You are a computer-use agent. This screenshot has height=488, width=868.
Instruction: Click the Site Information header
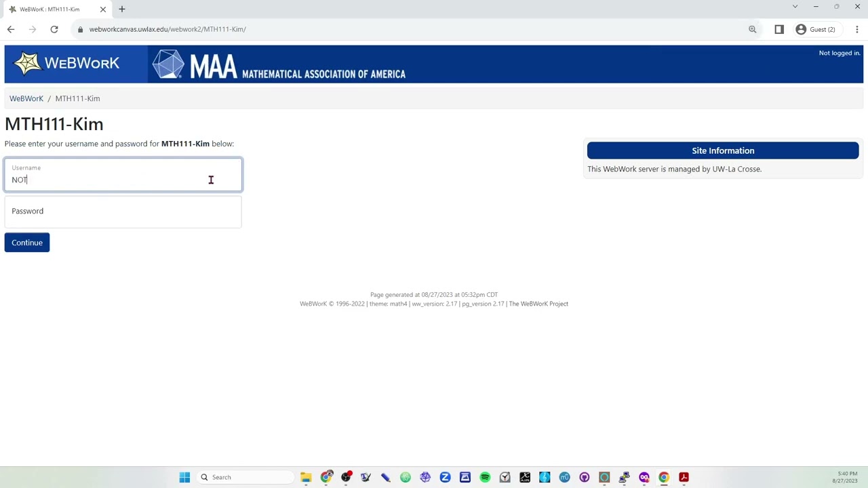pyautogui.click(x=723, y=150)
